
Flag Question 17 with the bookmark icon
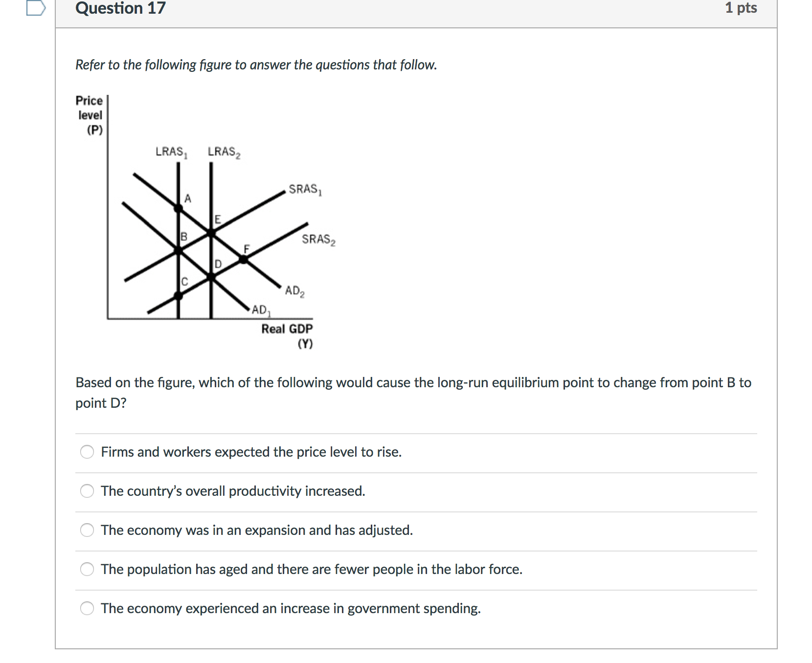[x=36, y=8]
